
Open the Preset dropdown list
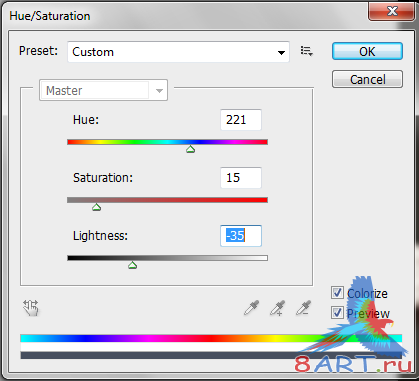click(178, 52)
